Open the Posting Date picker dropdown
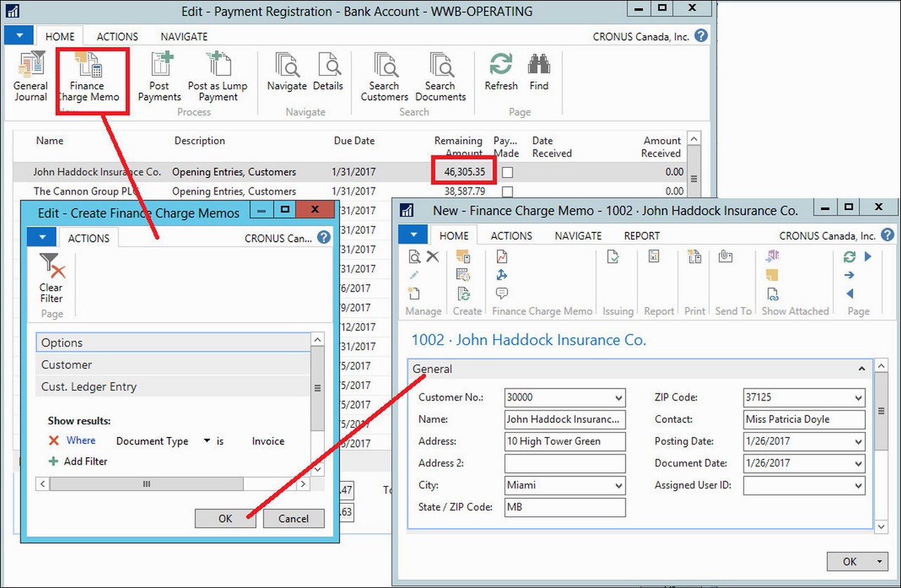901x588 pixels. [x=858, y=442]
